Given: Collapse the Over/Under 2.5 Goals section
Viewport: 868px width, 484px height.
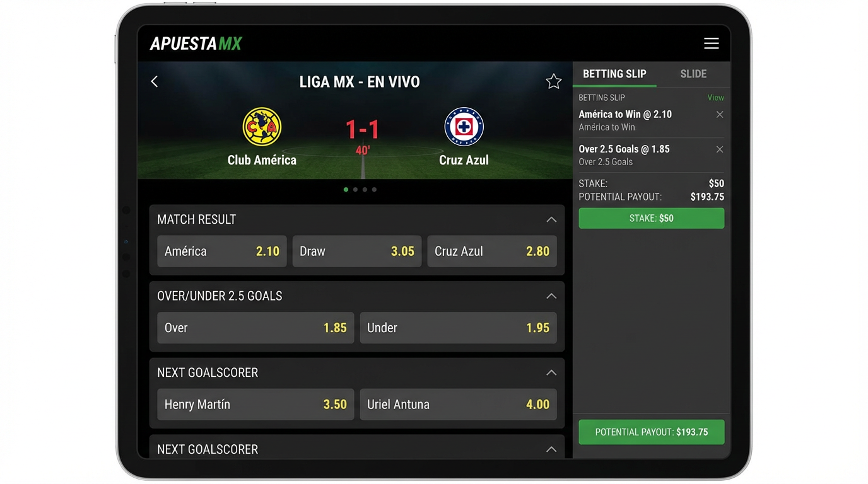Looking at the screenshot, I should pos(551,296).
